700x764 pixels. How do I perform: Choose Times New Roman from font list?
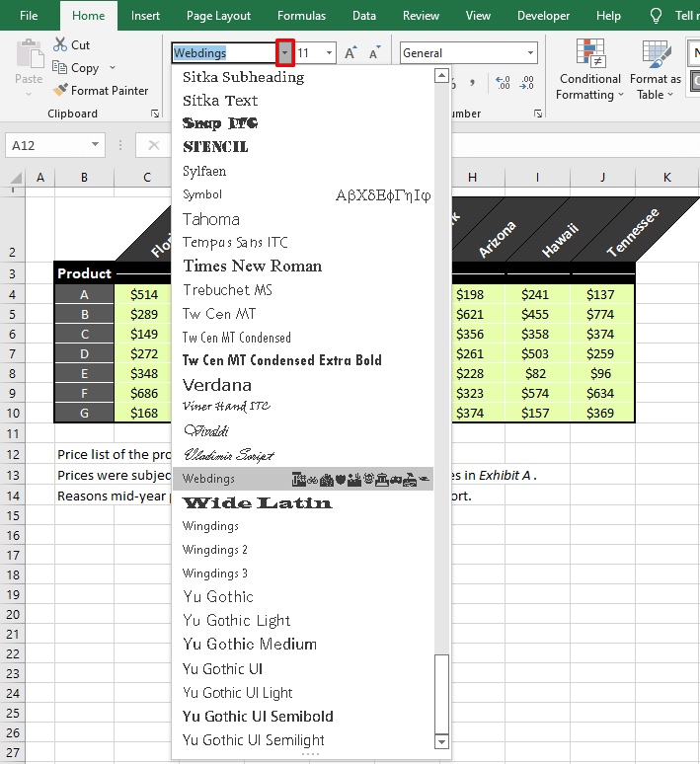pos(303,267)
